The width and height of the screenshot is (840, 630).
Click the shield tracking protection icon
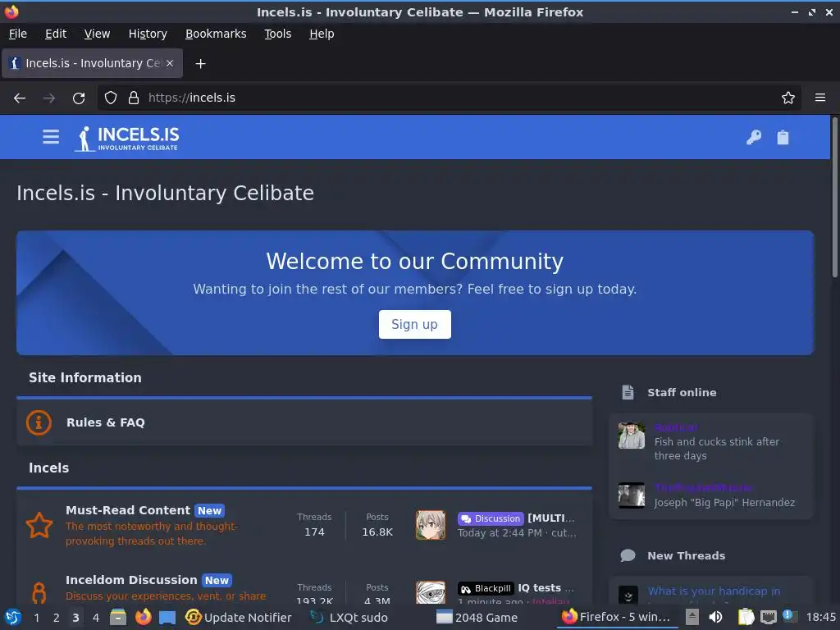click(x=111, y=98)
